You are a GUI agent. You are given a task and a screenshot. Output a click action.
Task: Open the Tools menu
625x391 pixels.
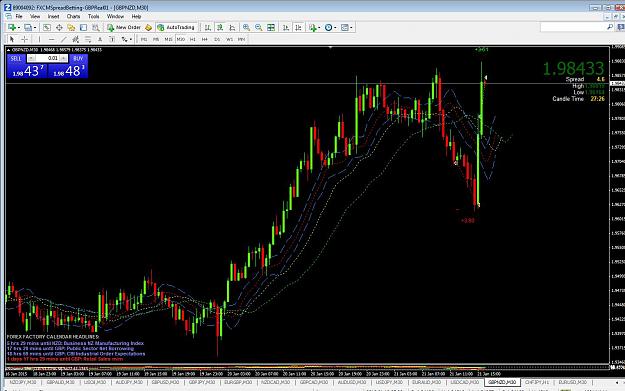point(94,16)
